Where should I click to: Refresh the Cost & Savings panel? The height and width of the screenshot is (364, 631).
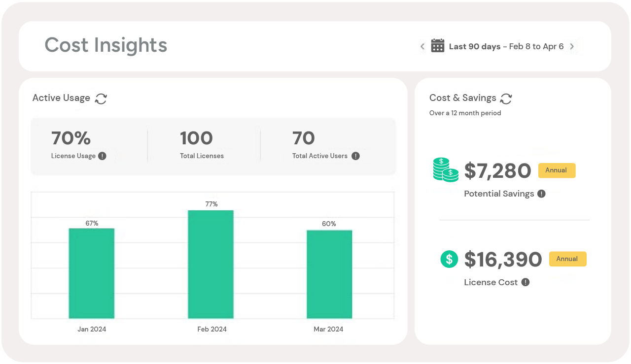pyautogui.click(x=506, y=99)
